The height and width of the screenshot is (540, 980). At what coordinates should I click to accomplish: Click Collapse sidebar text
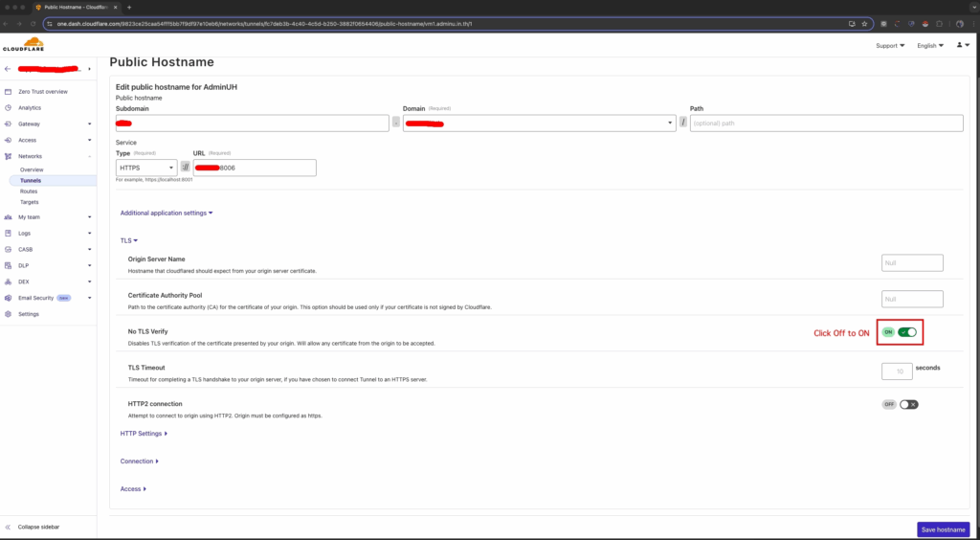point(37,528)
